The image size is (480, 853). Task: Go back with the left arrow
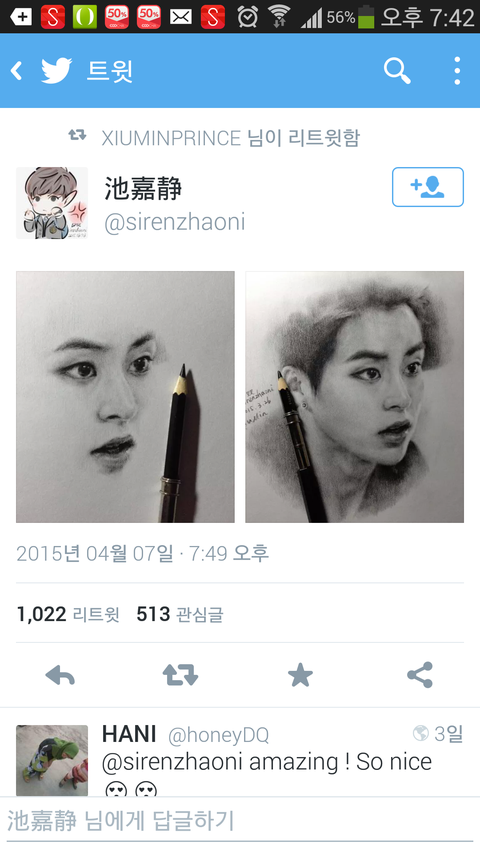17,71
